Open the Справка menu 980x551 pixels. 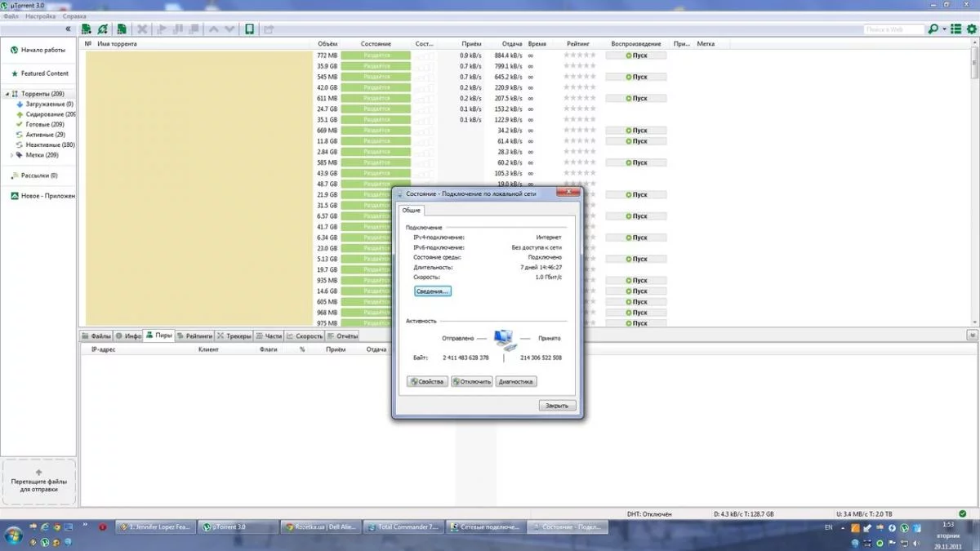point(74,16)
